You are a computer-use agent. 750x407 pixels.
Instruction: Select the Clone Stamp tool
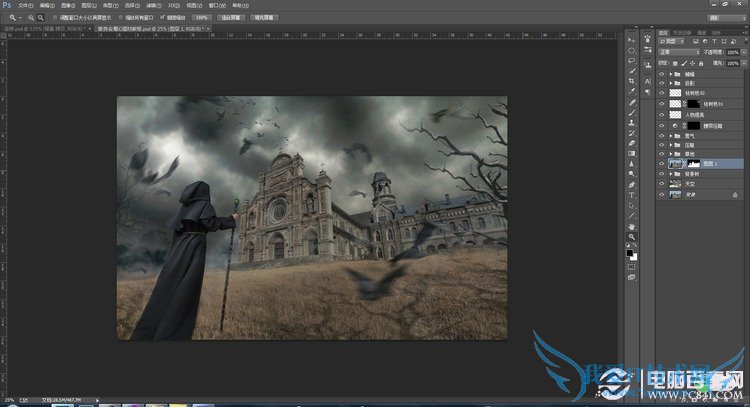point(632,122)
